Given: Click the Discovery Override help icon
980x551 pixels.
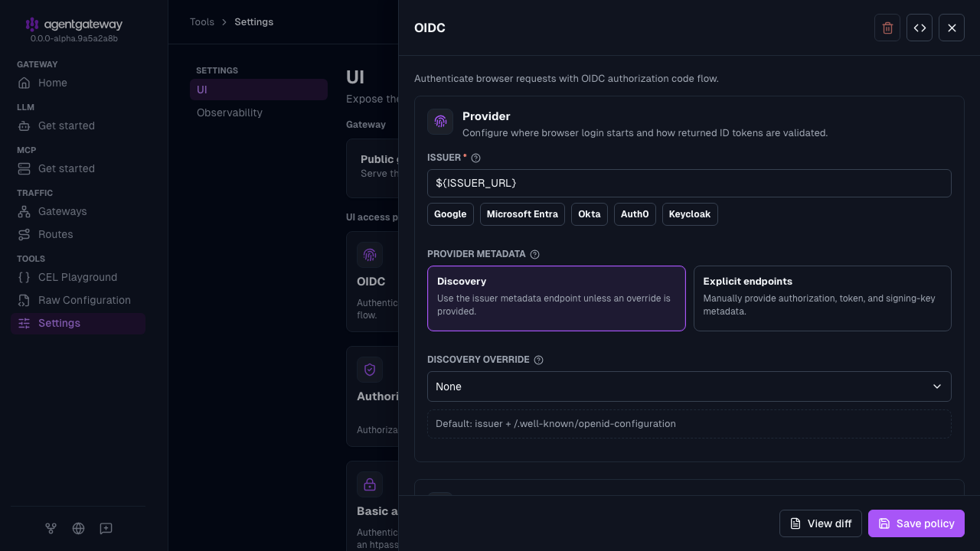Looking at the screenshot, I should pos(538,360).
